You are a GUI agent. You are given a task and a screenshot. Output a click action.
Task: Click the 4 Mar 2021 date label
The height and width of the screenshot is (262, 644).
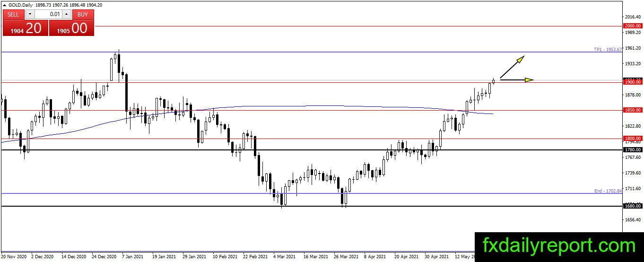point(285,257)
